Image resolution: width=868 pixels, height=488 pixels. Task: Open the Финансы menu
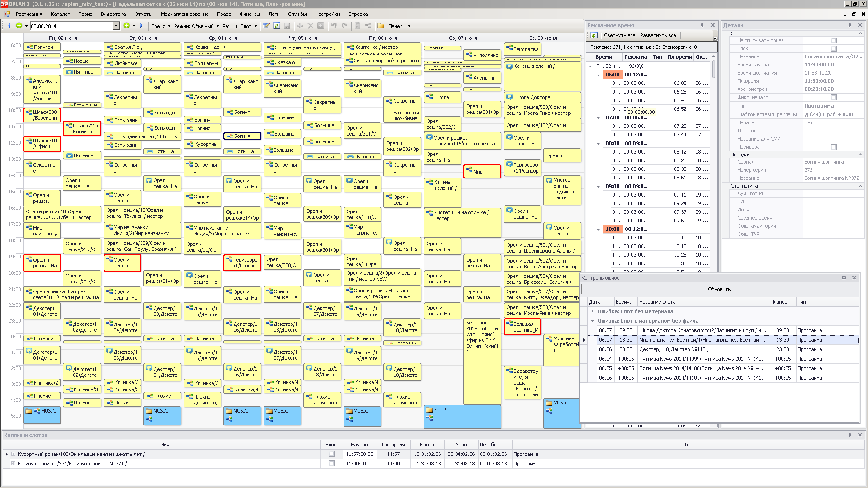tap(250, 14)
